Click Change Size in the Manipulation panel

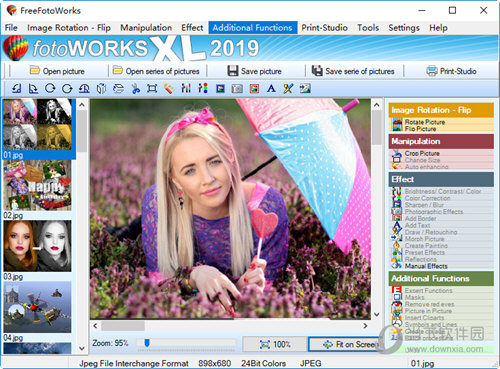422,160
